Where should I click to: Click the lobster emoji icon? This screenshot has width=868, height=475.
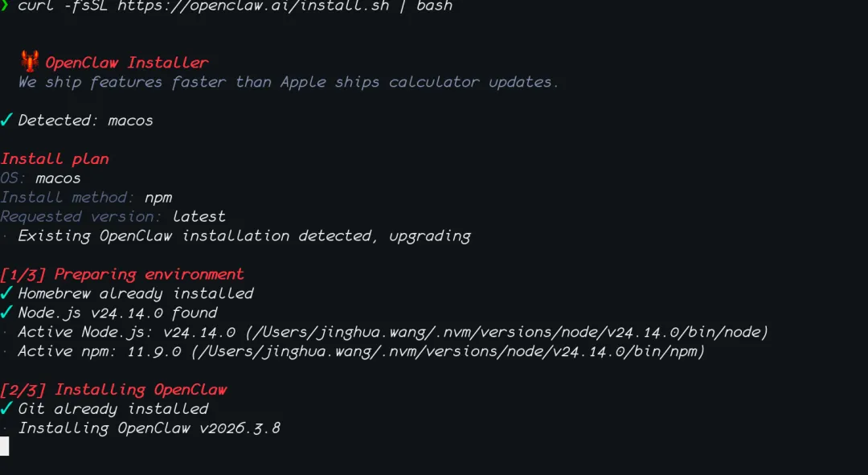[30, 61]
